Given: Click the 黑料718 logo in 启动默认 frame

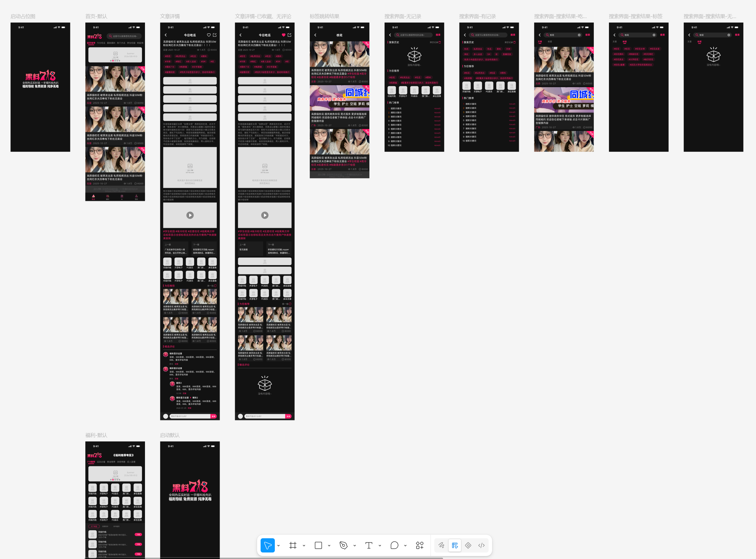Looking at the screenshot, I should tap(190, 486).
